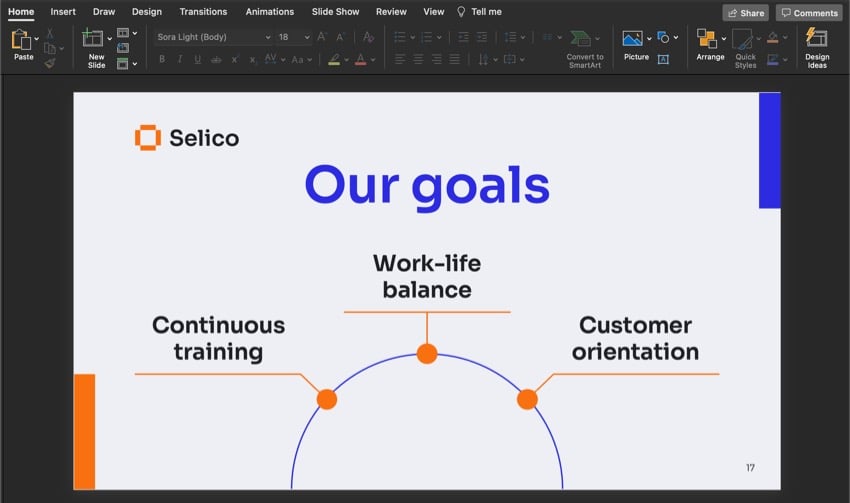850x503 pixels.
Task: Click Convert to SmartArt icon
Action: [x=581, y=39]
